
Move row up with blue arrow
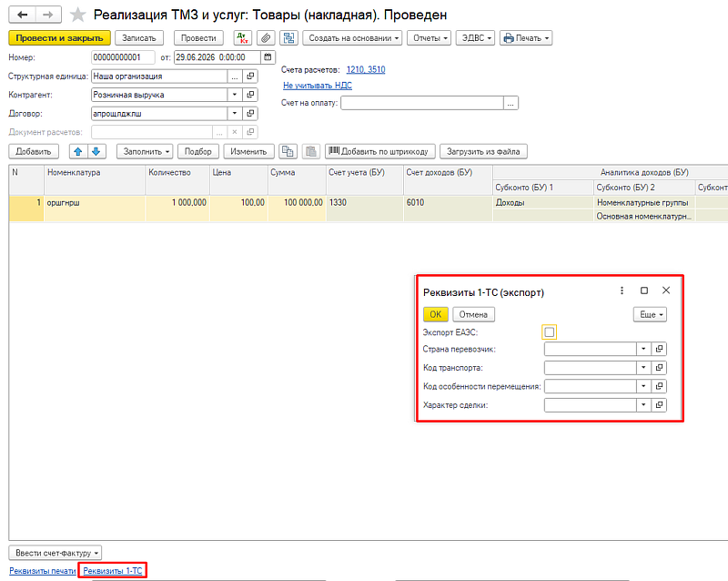coord(78,151)
